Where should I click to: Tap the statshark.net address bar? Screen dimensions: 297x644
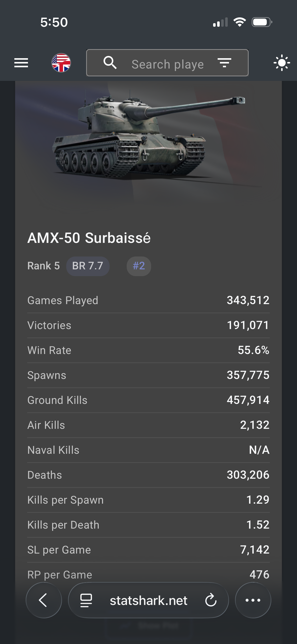tap(149, 601)
